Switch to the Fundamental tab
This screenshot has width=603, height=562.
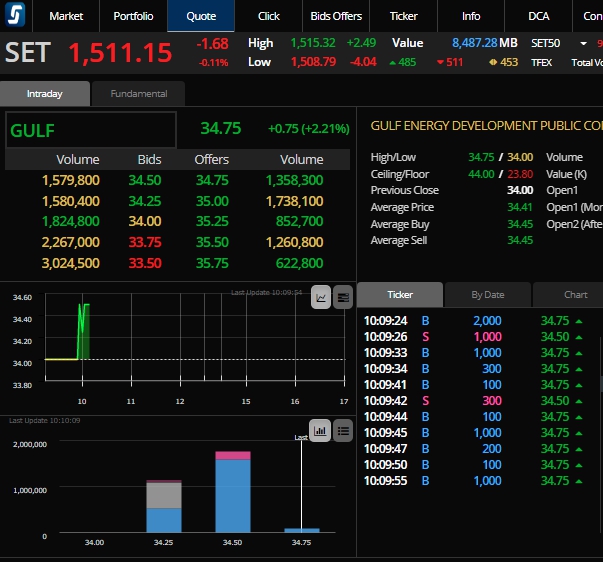tap(139, 93)
